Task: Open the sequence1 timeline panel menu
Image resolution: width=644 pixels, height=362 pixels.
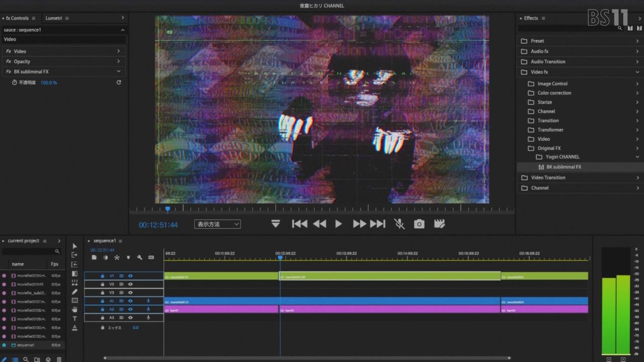Action: click(x=120, y=241)
